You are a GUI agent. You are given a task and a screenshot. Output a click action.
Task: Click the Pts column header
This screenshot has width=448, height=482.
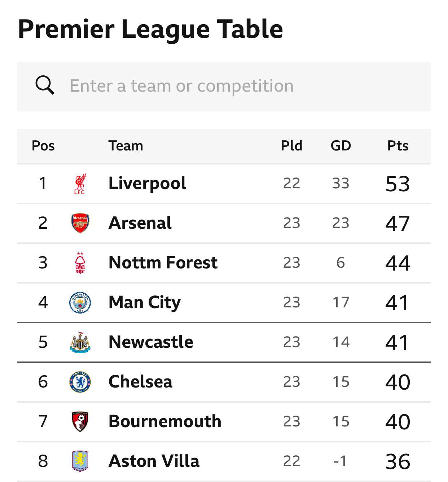[398, 146]
